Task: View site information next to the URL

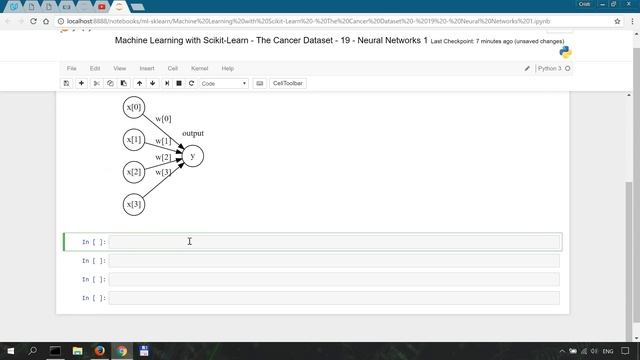Action: [61, 21]
